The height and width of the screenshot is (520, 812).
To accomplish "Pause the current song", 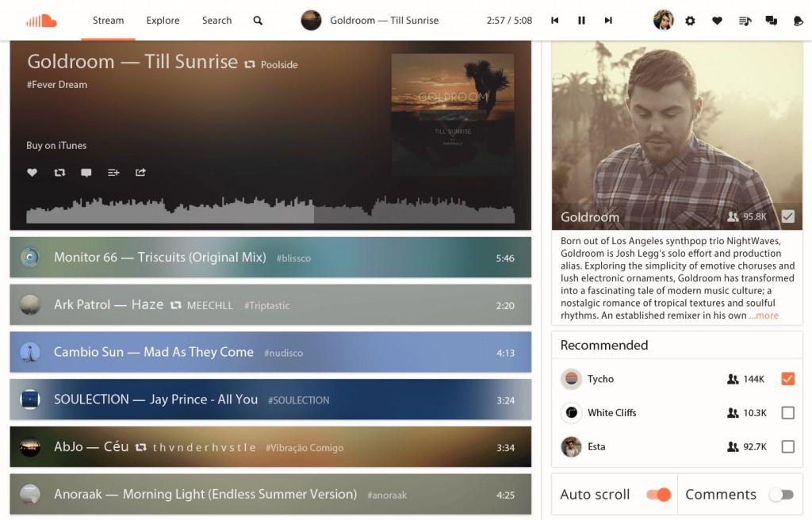I will (x=581, y=20).
